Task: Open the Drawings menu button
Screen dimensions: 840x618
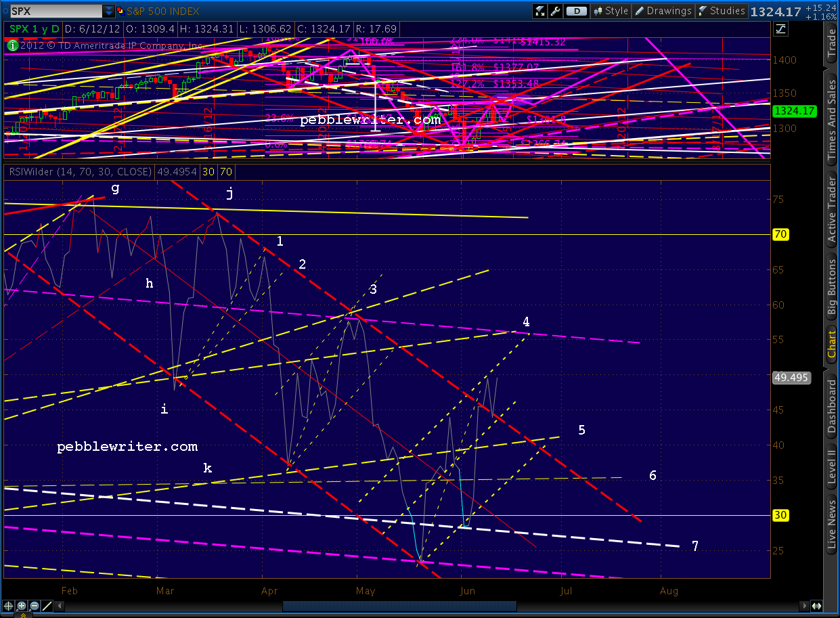Action: [663, 11]
